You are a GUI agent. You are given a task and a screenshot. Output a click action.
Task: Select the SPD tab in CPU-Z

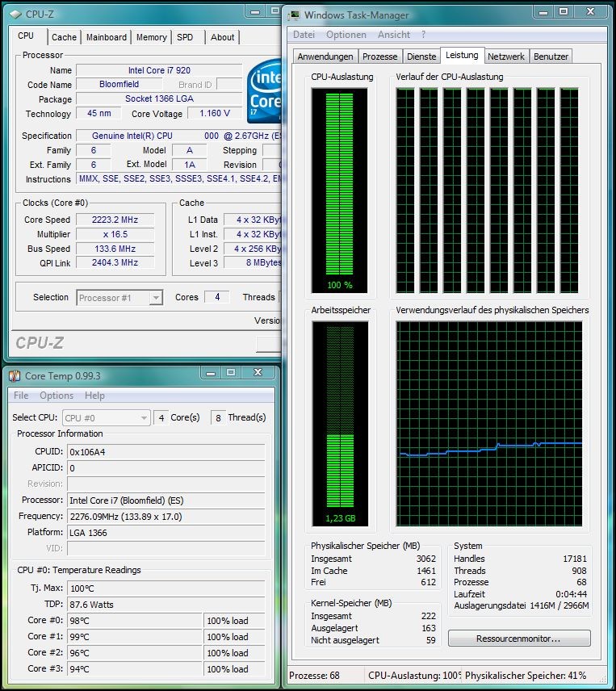(185, 37)
